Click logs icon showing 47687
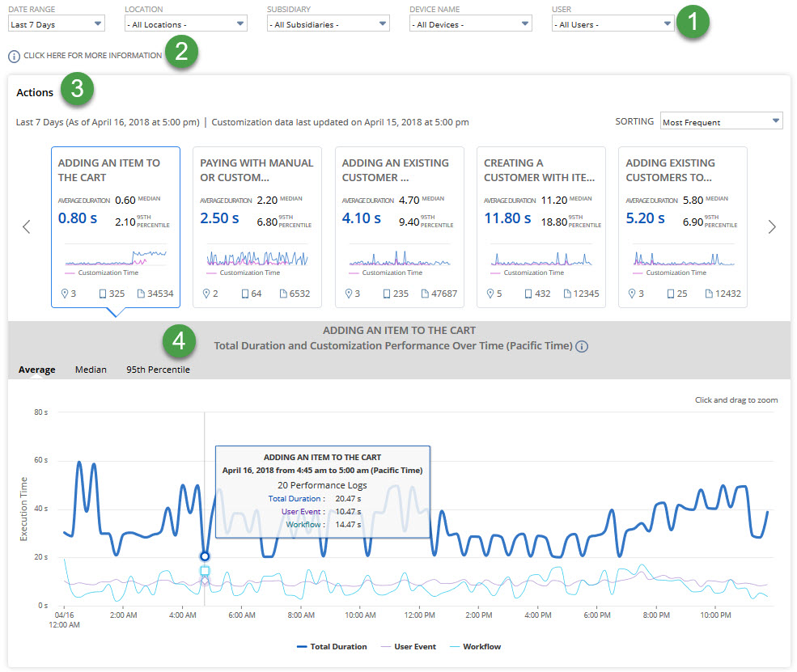 [425, 294]
